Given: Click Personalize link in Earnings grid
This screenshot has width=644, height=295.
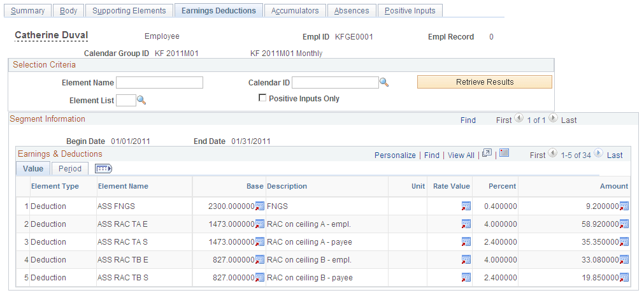Looking at the screenshot, I should [395, 155].
